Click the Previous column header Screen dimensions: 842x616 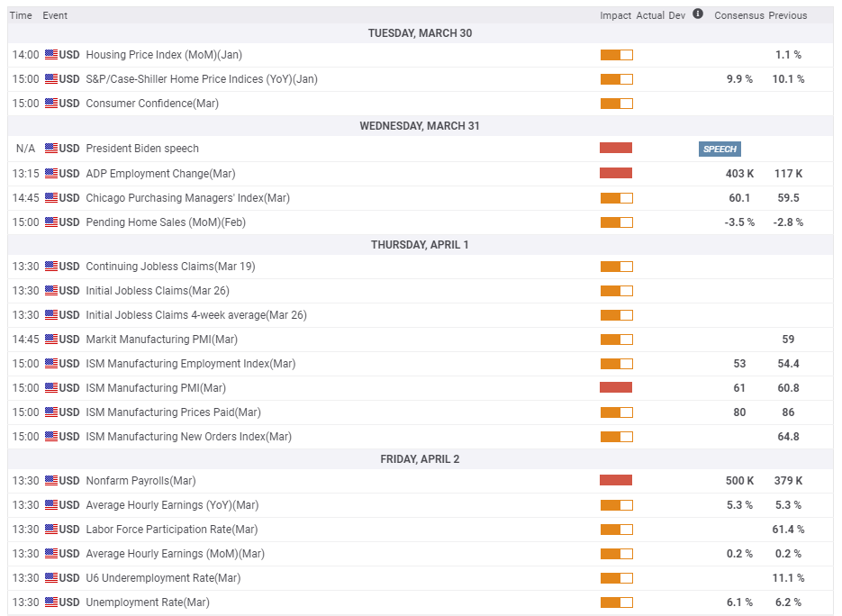click(788, 15)
